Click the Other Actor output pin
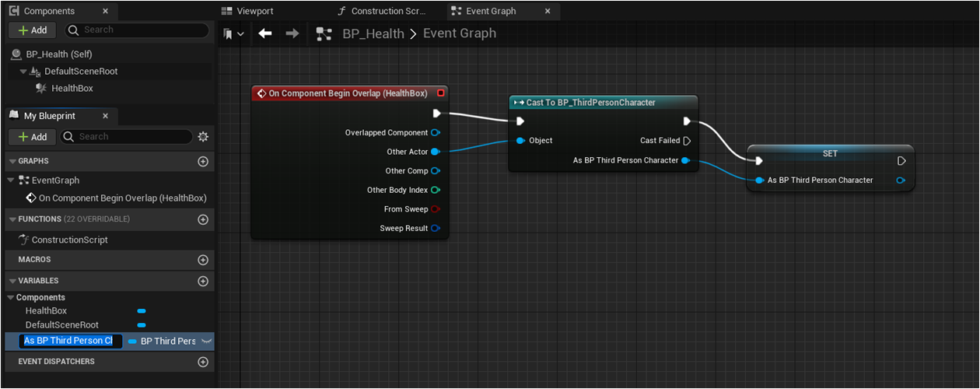 pos(436,152)
